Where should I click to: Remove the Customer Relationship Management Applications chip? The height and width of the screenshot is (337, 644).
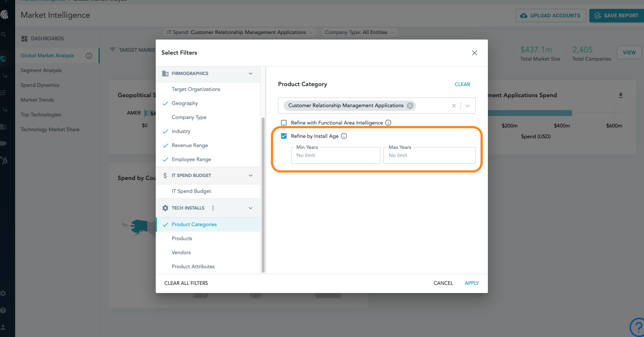[x=410, y=106]
